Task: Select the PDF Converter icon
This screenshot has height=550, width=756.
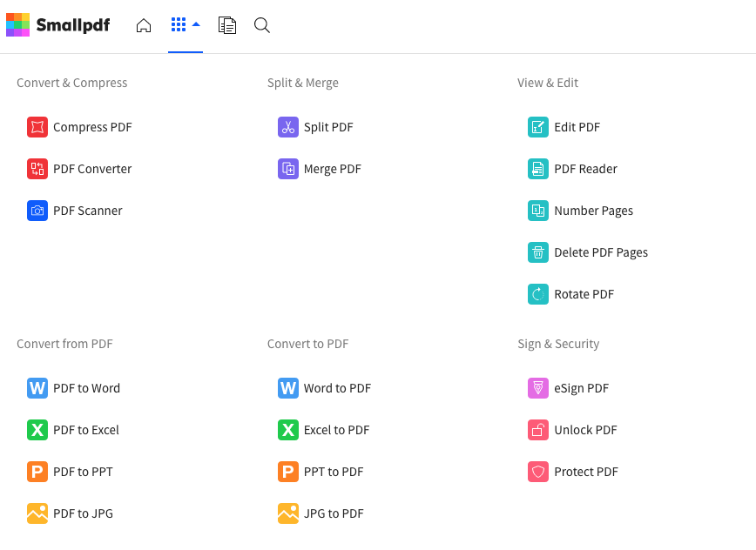Action: click(x=37, y=169)
